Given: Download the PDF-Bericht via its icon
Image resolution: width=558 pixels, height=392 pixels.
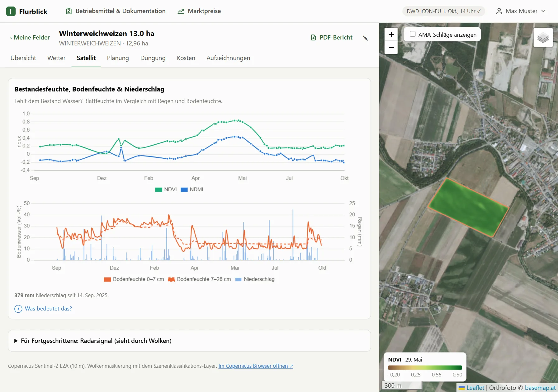Looking at the screenshot, I should coord(314,38).
